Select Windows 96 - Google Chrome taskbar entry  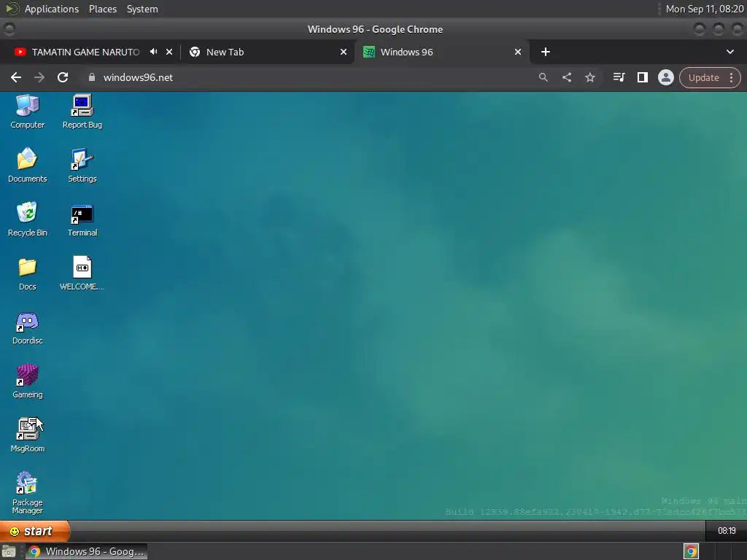tap(86, 551)
